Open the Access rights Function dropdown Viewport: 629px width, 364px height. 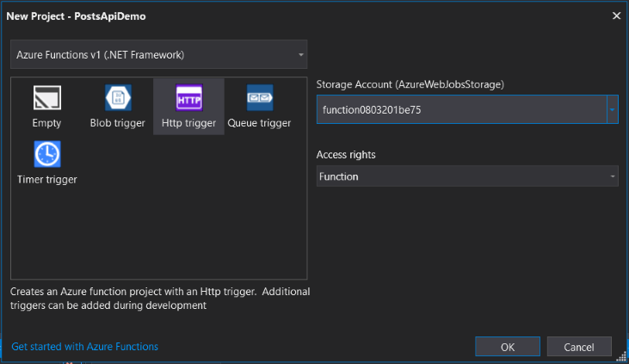click(467, 176)
